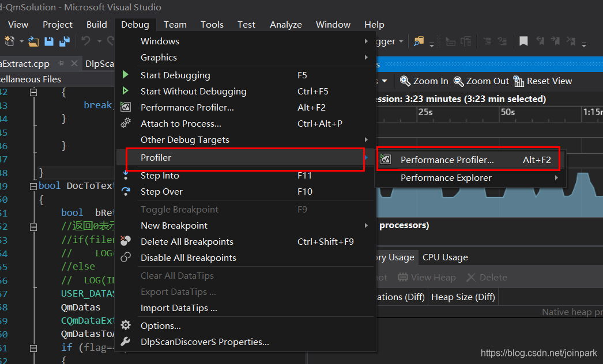Open the Tools menu
The width and height of the screenshot is (603, 364).
[x=212, y=25]
